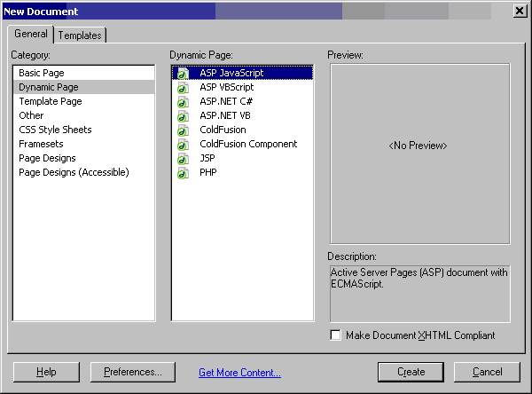The width and height of the screenshot is (532, 394).
Task: Close the New Document dialog
Action: [x=519, y=11]
